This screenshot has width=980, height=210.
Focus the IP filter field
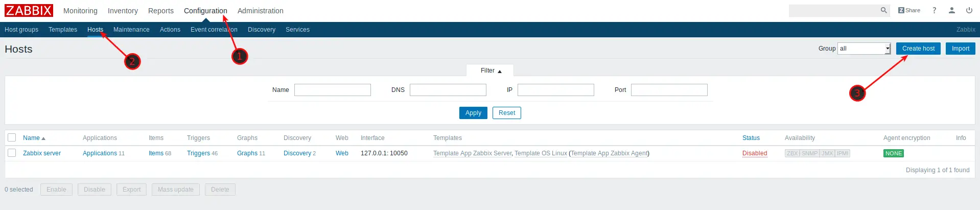coord(556,90)
